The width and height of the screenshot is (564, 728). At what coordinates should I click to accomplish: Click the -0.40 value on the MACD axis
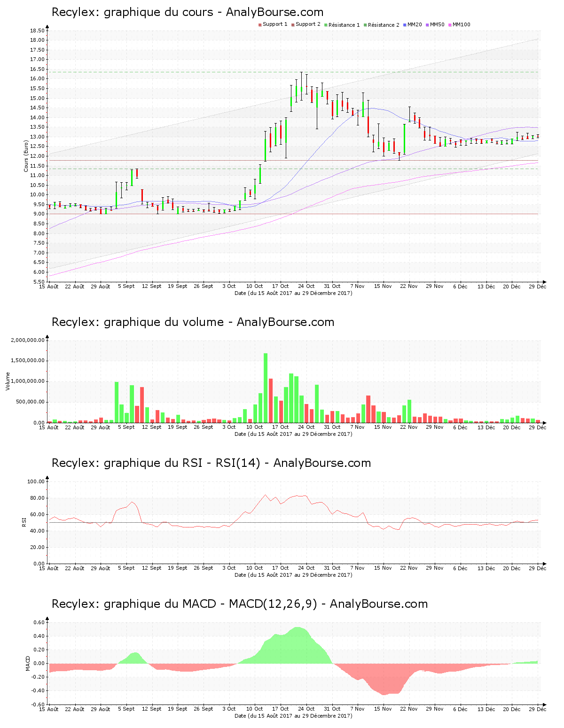(39, 690)
